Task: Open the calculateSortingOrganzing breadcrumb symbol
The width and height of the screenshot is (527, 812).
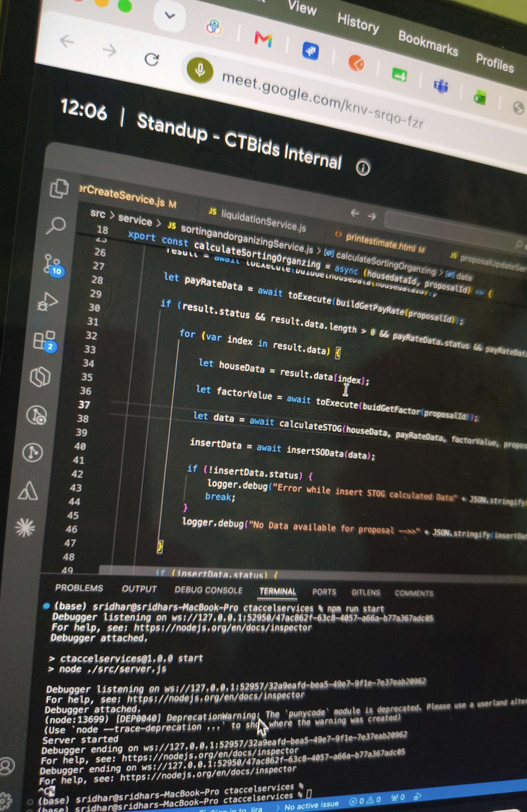Action: 380,263
